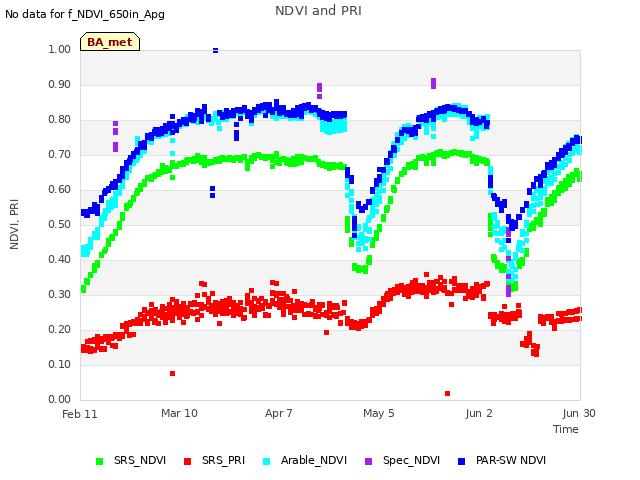640x480 pixels.
Task: Select the PAR-SW NDVI legend label
Action: pos(511,460)
